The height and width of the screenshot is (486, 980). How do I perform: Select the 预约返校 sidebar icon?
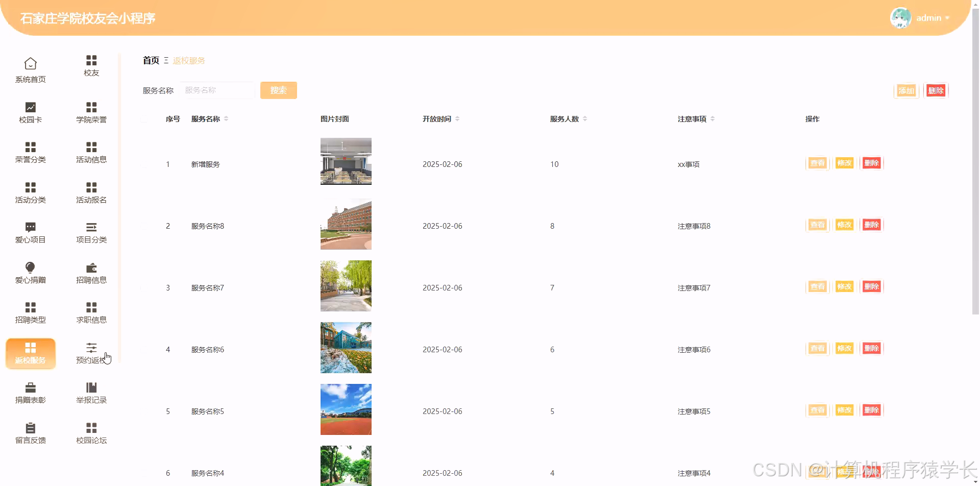pyautogui.click(x=91, y=352)
